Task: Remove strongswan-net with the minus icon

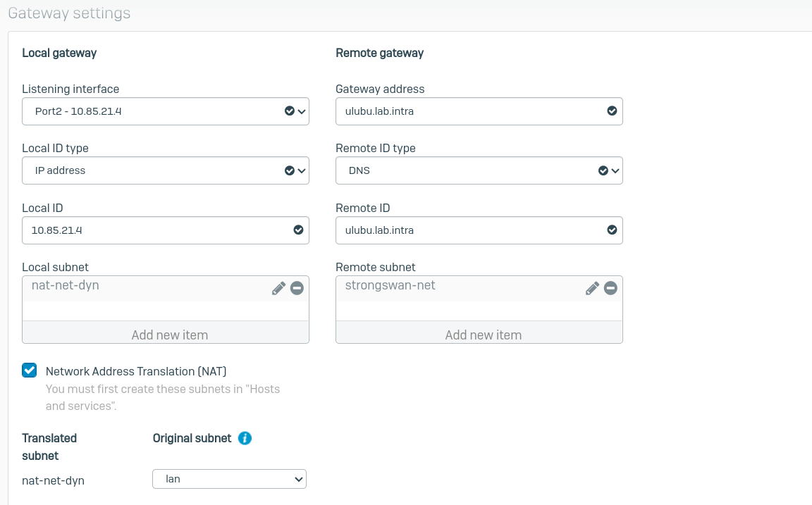Action: [610, 288]
